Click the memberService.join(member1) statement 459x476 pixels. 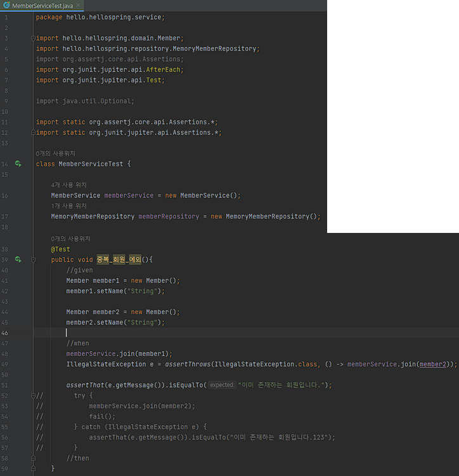[119, 354]
